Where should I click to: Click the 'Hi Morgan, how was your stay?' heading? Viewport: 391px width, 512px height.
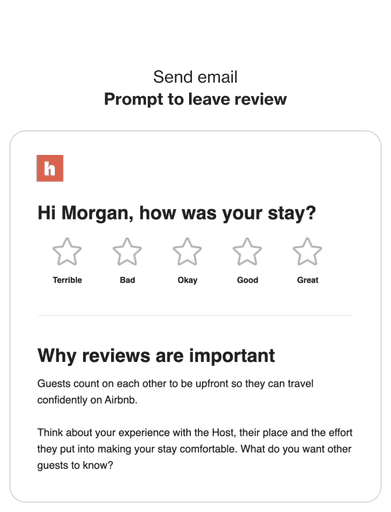pos(176,213)
